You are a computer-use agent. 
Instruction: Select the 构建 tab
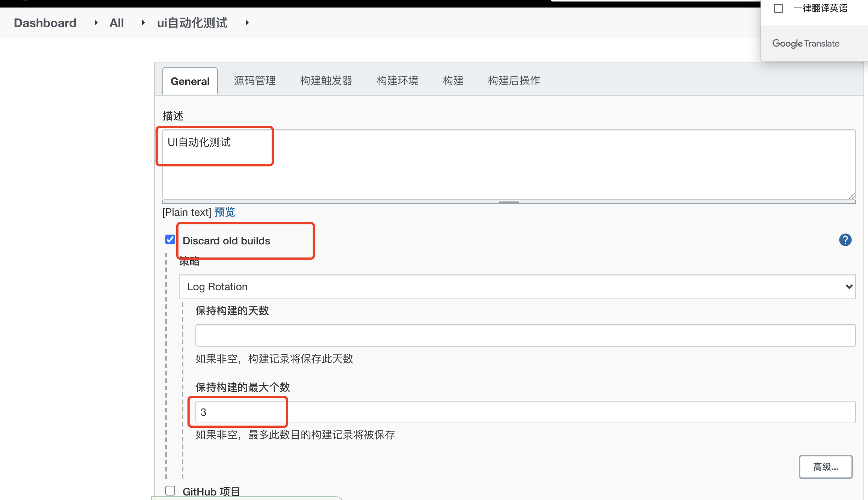[x=453, y=81]
